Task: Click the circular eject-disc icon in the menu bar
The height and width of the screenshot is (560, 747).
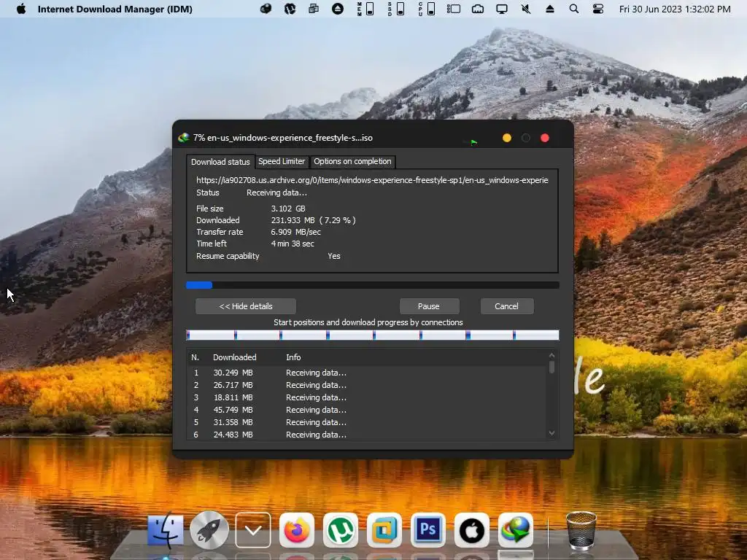Action: [338, 9]
